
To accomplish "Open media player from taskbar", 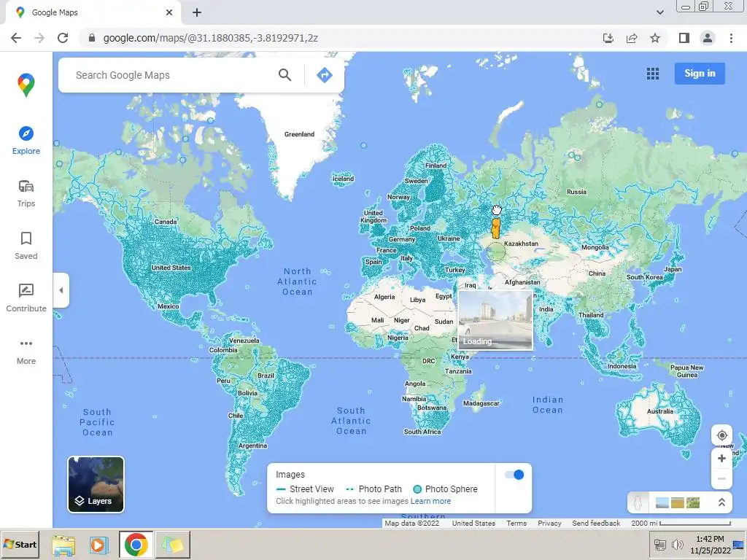I will pyautogui.click(x=98, y=545).
